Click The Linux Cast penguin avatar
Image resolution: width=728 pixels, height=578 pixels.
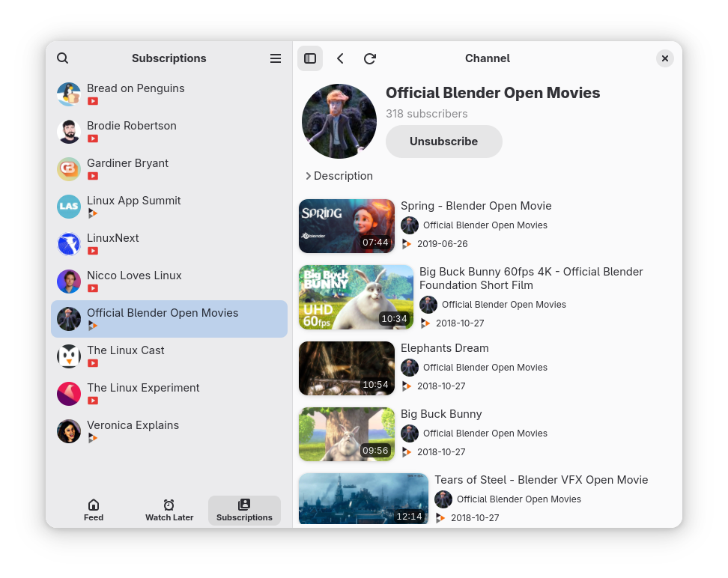69,356
